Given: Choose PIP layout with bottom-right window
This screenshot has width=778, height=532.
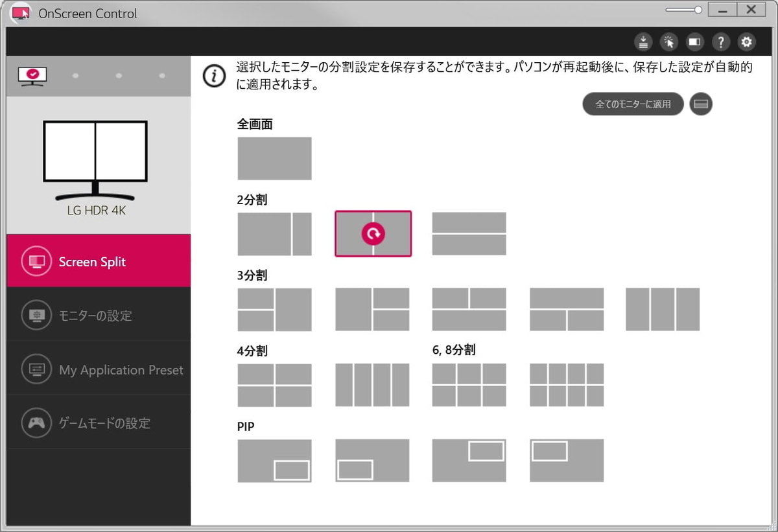Looking at the screenshot, I should pyautogui.click(x=274, y=461).
